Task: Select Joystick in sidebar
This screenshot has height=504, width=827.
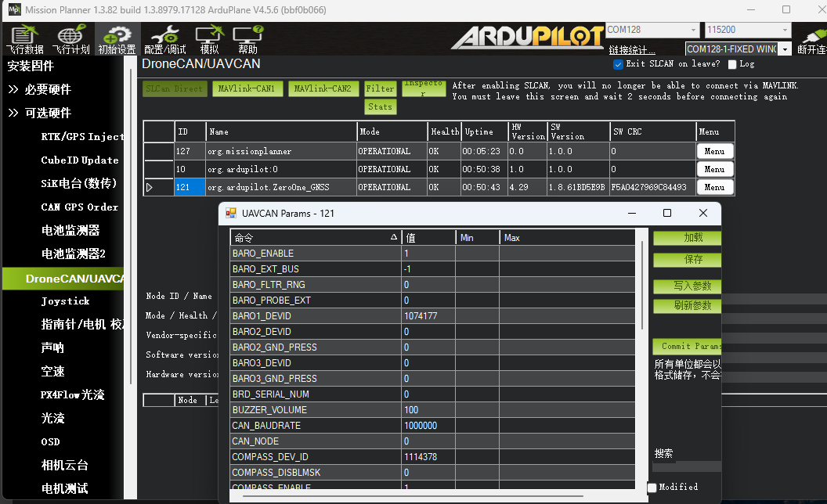Action: click(x=66, y=301)
